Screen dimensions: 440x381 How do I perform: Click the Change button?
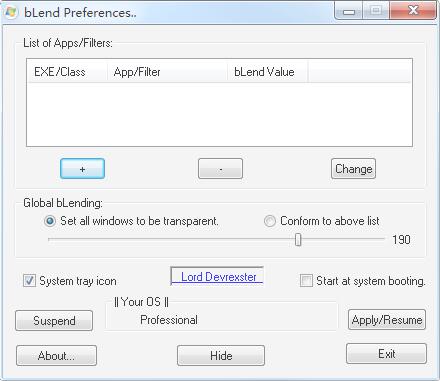point(353,169)
